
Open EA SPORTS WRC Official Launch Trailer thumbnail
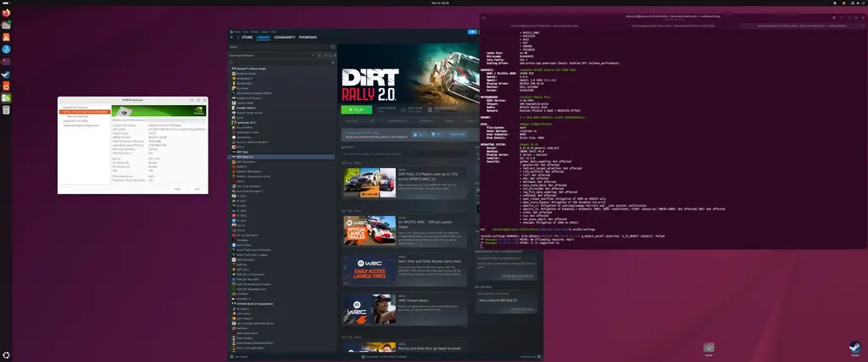(370, 231)
